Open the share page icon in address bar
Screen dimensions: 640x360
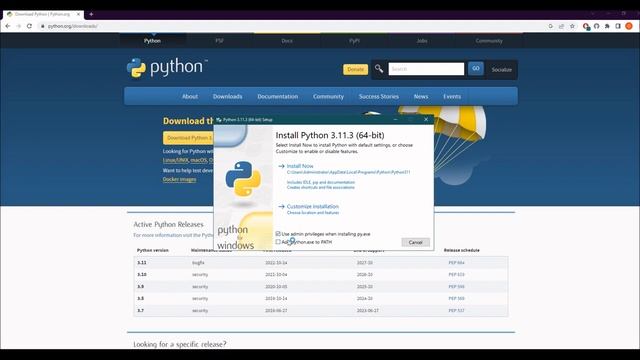point(561,26)
